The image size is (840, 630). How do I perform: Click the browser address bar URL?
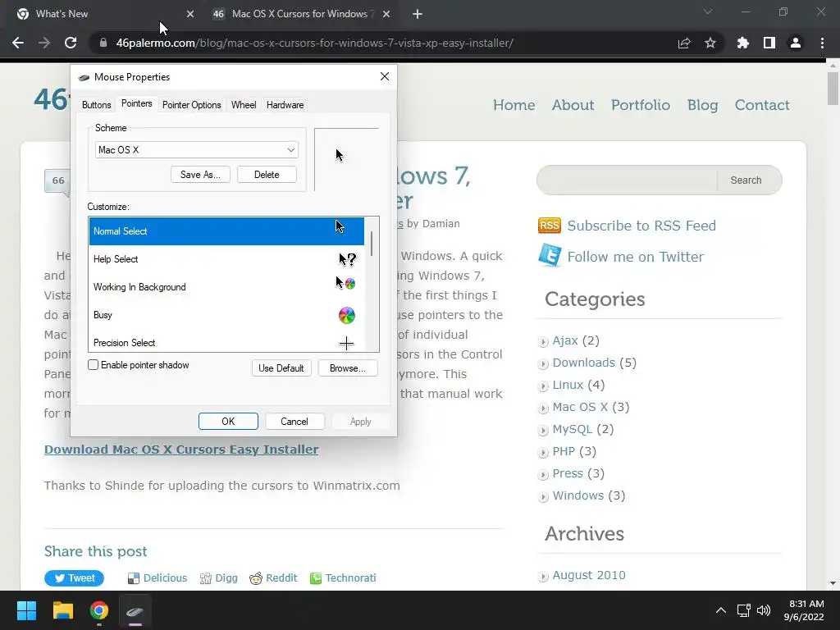coord(314,43)
